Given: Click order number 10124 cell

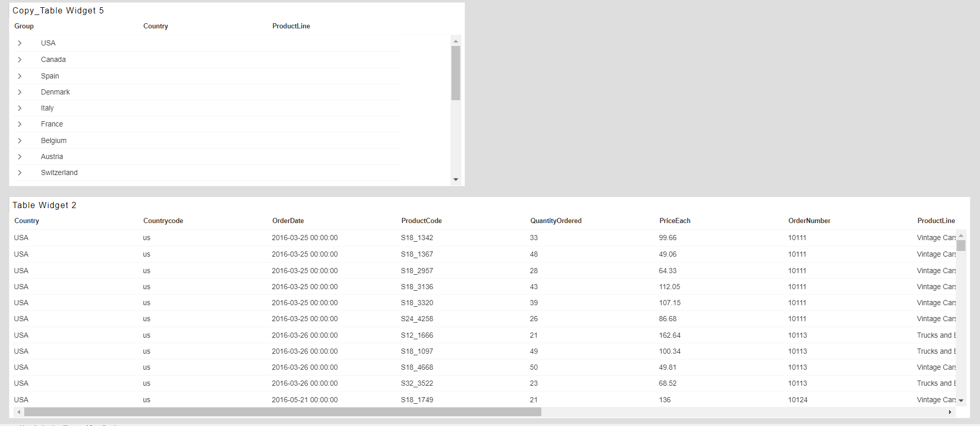Looking at the screenshot, I should [x=798, y=400].
